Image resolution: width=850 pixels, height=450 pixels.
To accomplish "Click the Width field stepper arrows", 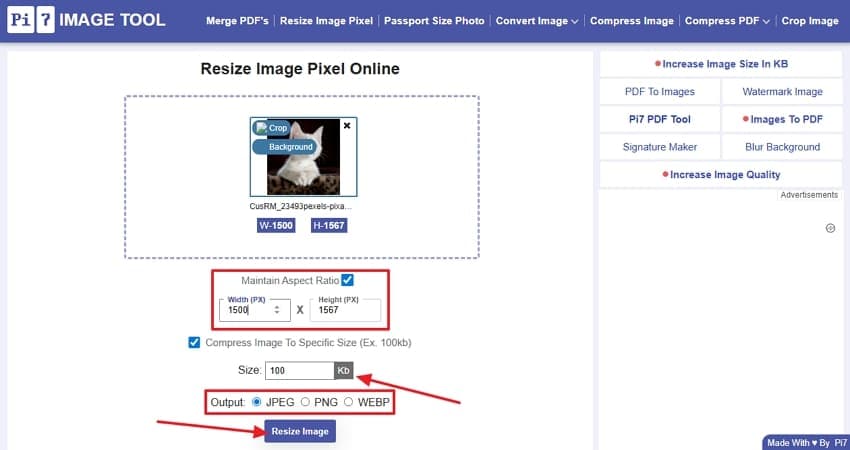I will pos(277,310).
